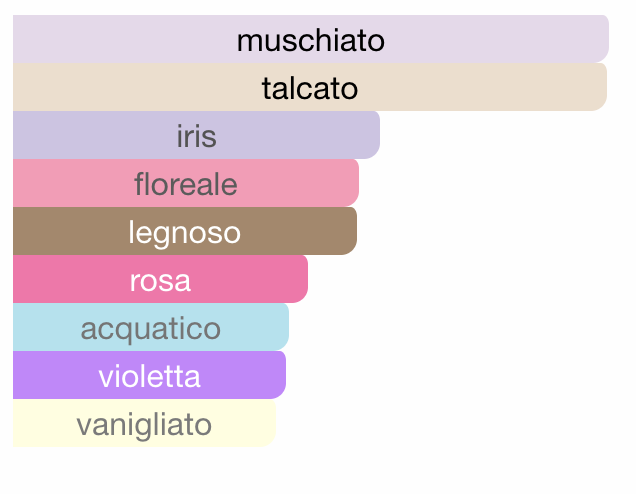Select the 'iris' text label
This screenshot has height=494, width=636.
(197, 136)
